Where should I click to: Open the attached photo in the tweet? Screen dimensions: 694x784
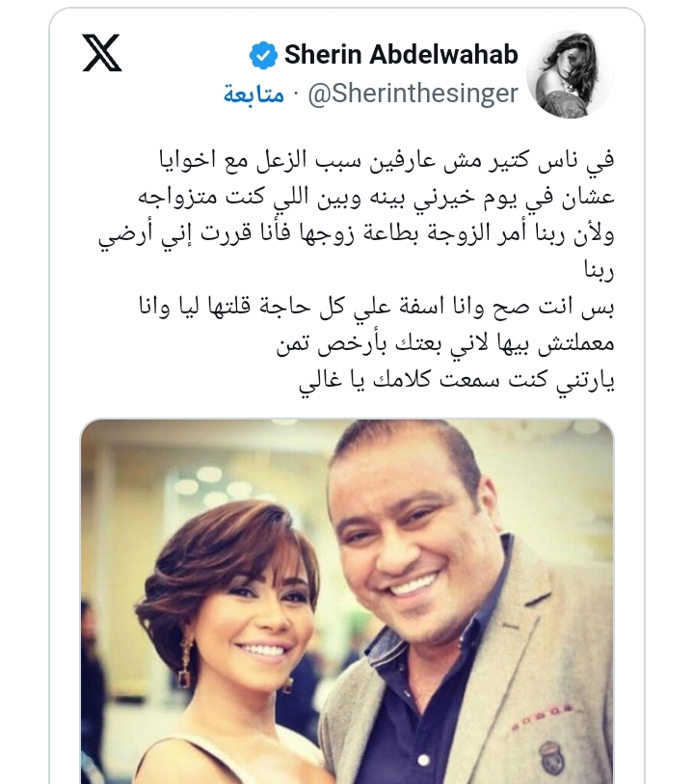click(x=347, y=601)
